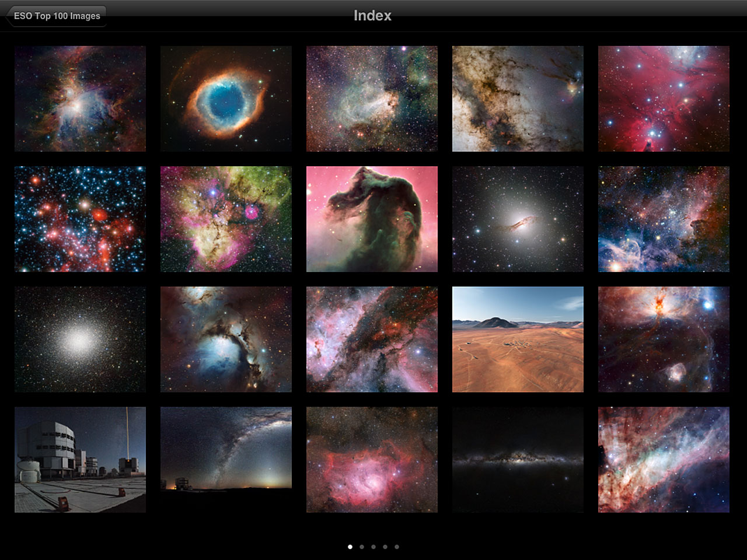Jump to the third page dot
The width and height of the screenshot is (747, 560).
(373, 547)
